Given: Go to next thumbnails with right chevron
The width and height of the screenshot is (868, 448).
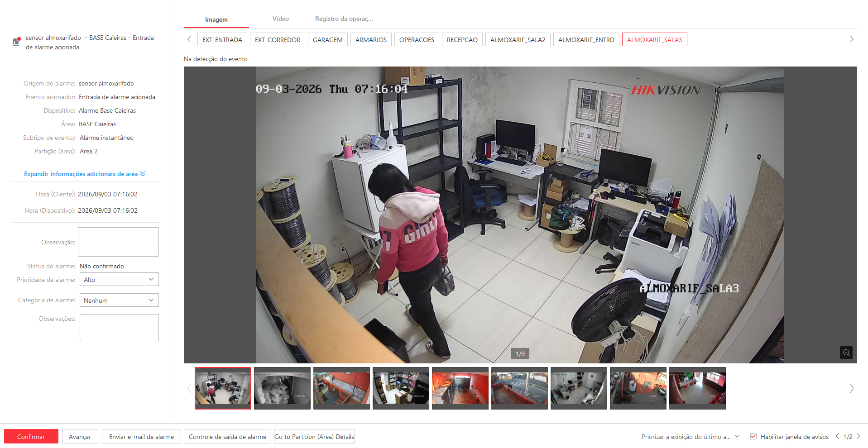Looking at the screenshot, I should tap(852, 388).
